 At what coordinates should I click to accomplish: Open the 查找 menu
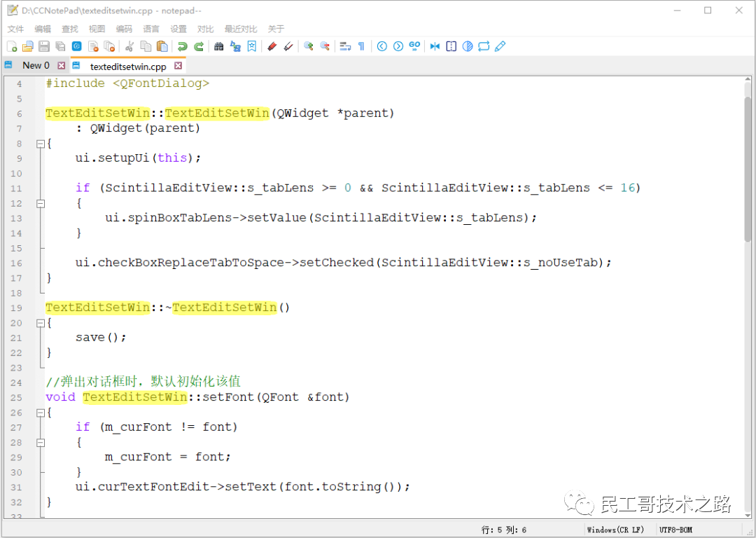click(x=69, y=29)
